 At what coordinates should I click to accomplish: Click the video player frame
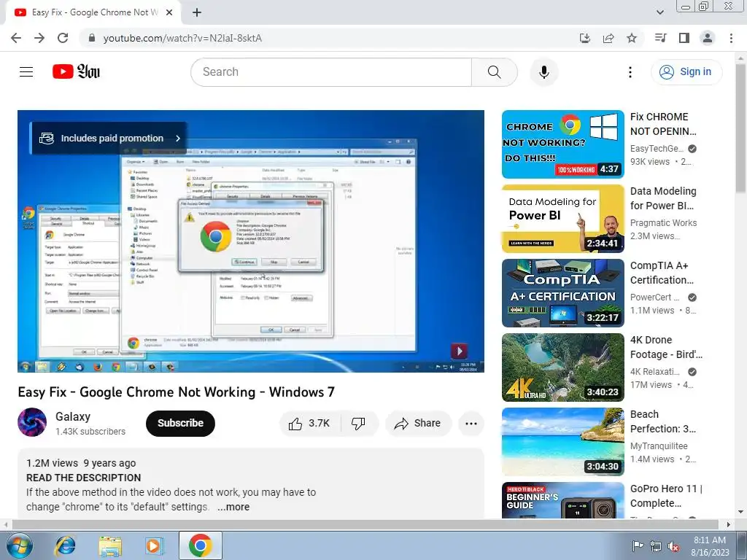251,241
